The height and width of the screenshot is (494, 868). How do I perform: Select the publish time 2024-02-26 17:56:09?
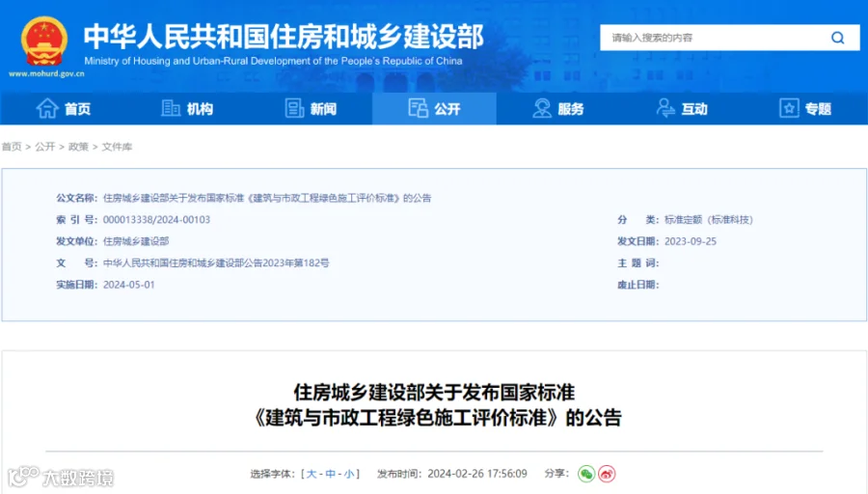point(477,474)
